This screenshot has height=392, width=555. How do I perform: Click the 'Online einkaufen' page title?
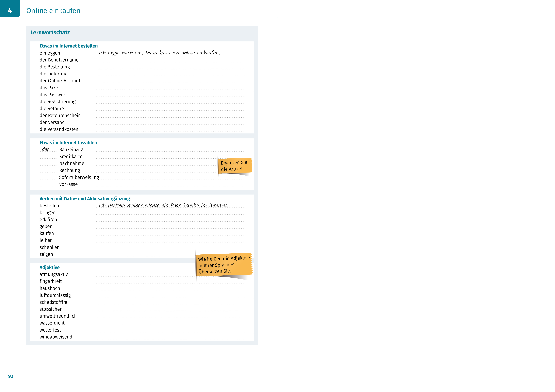pyautogui.click(x=53, y=11)
